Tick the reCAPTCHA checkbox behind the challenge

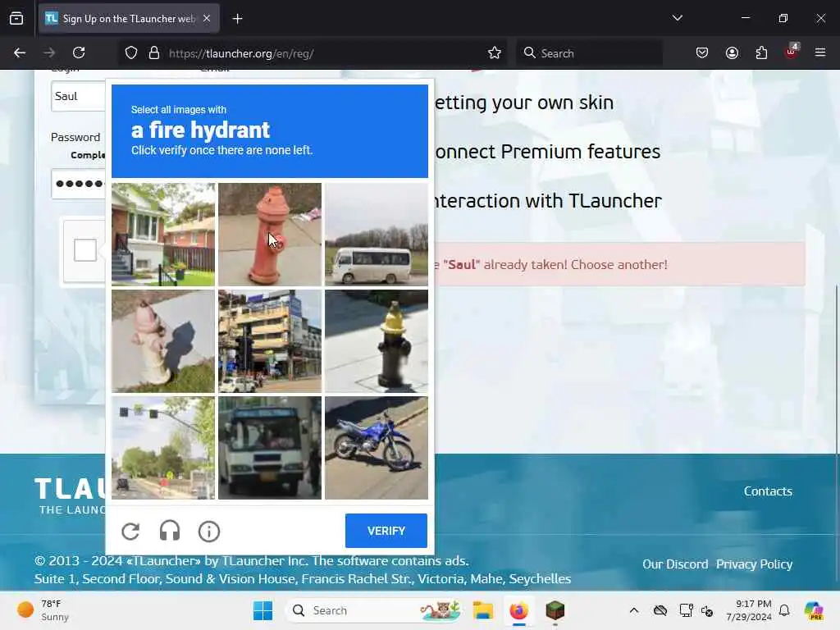[x=85, y=250]
